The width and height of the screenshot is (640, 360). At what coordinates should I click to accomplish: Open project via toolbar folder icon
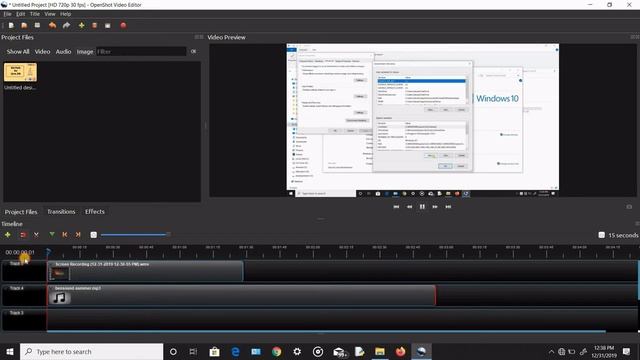pos(24,25)
